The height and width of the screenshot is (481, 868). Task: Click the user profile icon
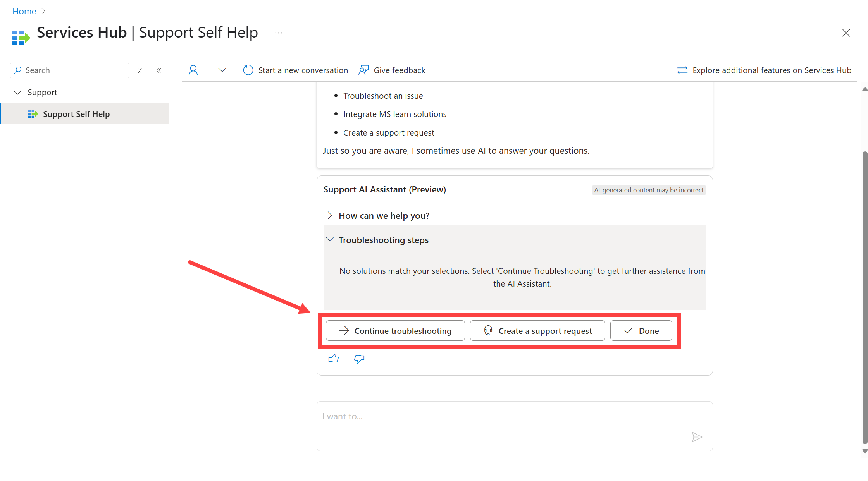point(193,70)
